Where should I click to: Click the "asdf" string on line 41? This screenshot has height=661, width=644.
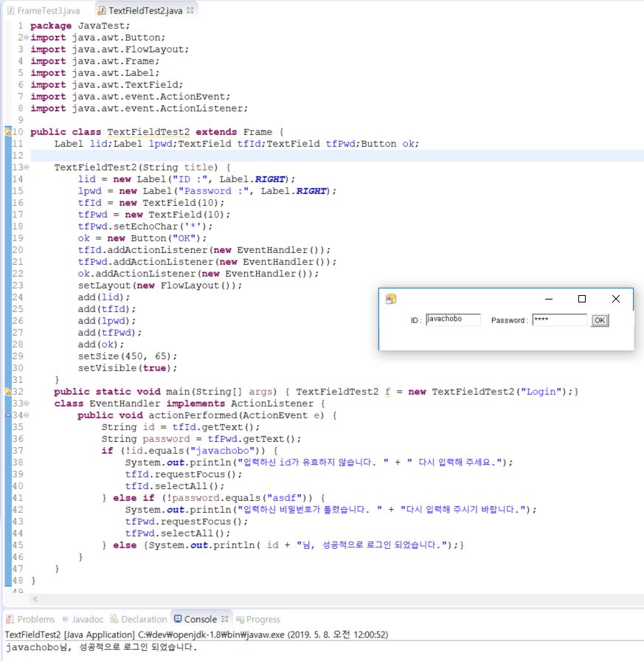point(285,498)
